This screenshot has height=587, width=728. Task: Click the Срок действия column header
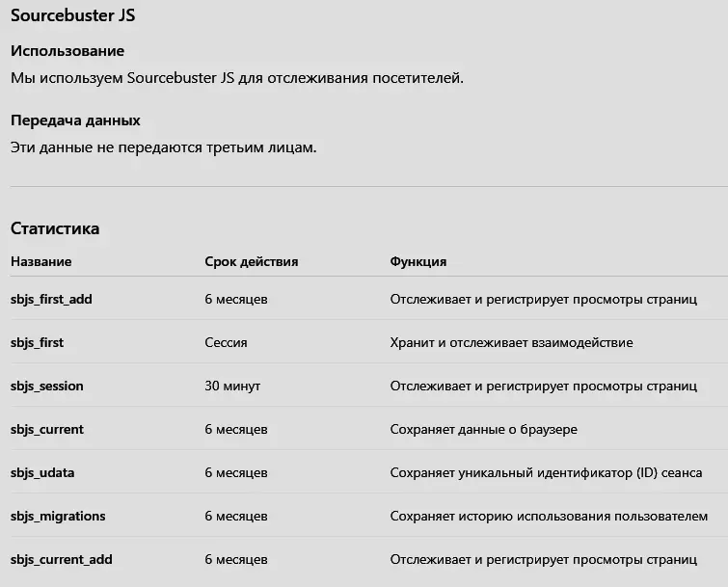point(252,261)
